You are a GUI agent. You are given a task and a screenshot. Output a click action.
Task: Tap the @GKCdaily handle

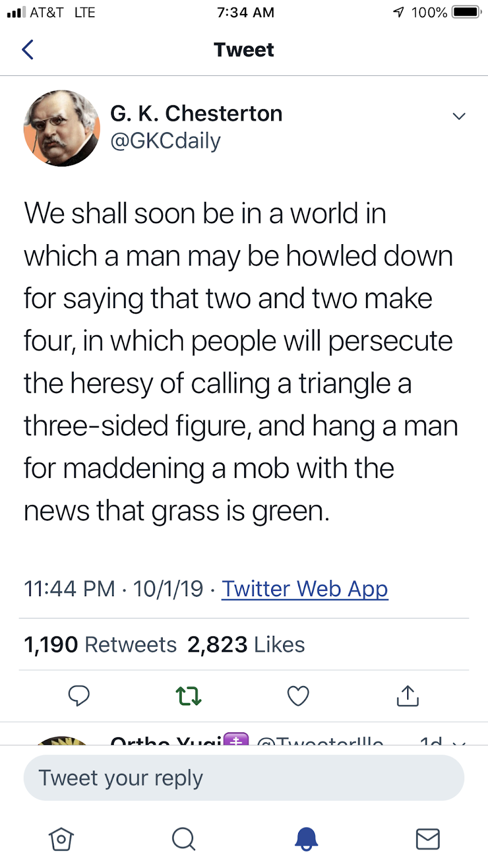(x=165, y=141)
